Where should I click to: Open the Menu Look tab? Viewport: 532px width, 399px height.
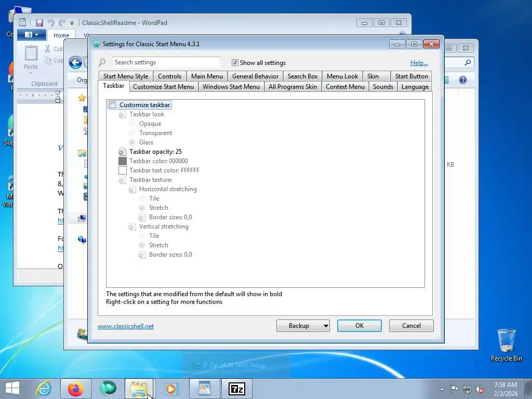pyautogui.click(x=342, y=76)
